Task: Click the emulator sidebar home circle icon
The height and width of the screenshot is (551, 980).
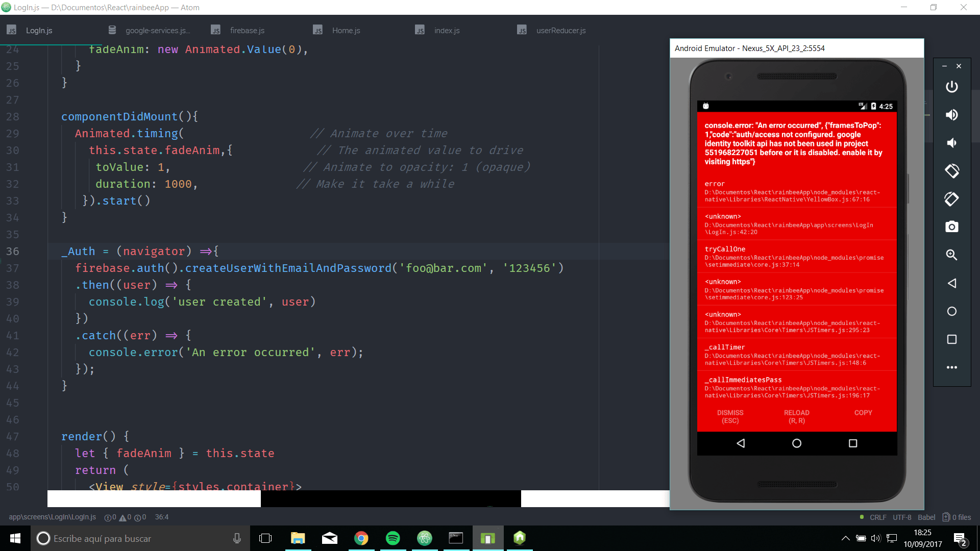Action: click(951, 311)
